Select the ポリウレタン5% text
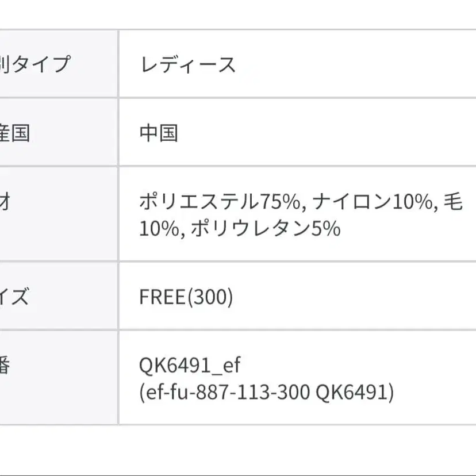Screen dimensions: 476x476 tap(265, 229)
